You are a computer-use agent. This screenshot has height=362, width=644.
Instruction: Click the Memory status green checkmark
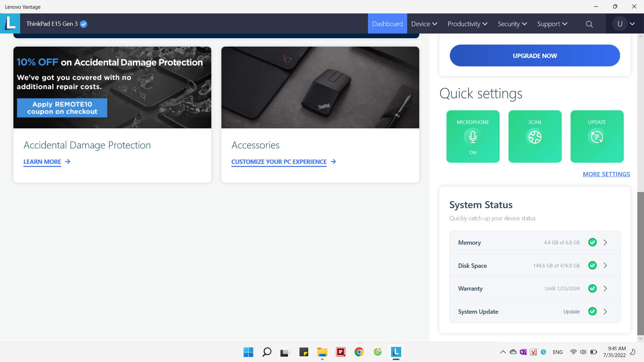click(x=592, y=242)
